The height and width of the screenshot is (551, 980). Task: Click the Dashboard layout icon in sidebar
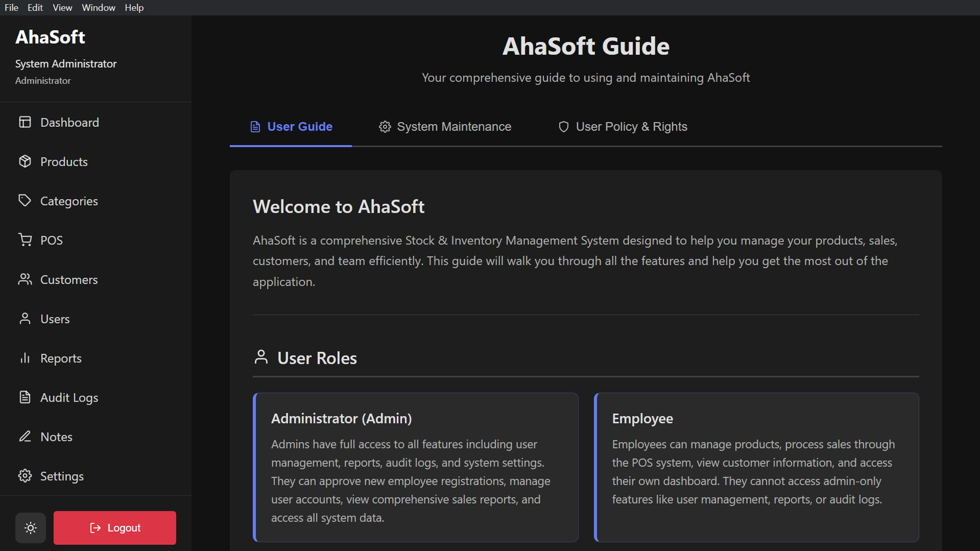(x=24, y=122)
